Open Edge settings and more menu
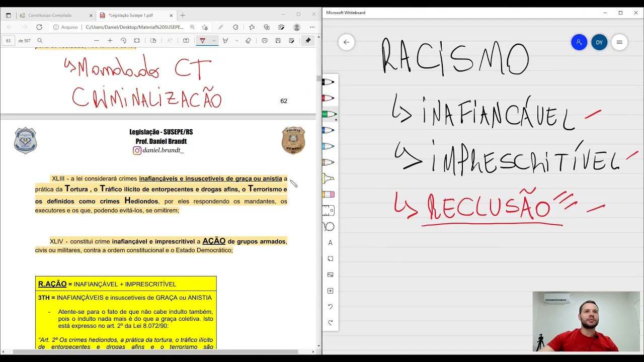This screenshot has height=362, width=644. [312, 27]
